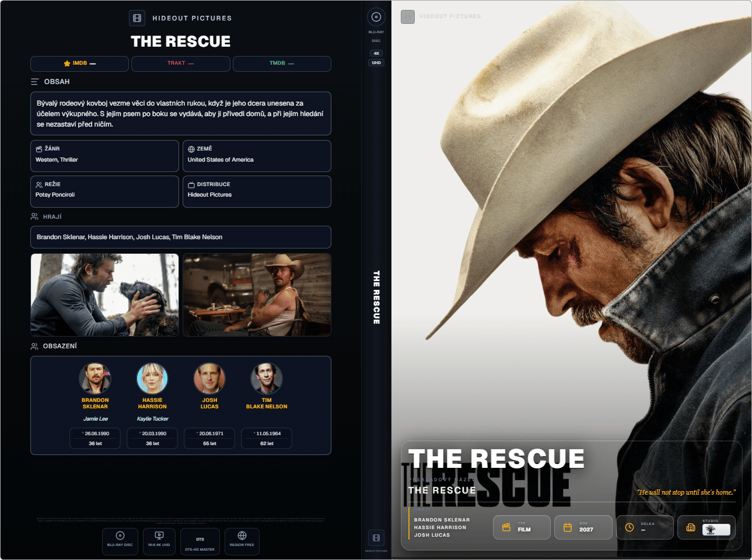Click Hassie Harrison's cast portrait
752x560 pixels.
click(152, 379)
